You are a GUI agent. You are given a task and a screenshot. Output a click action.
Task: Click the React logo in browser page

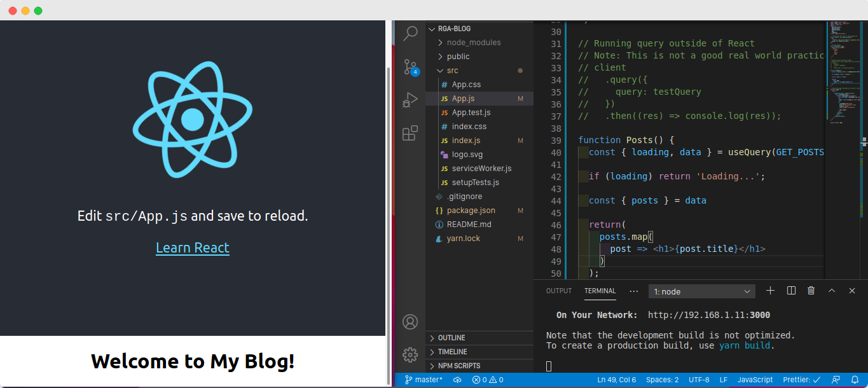pyautogui.click(x=193, y=120)
